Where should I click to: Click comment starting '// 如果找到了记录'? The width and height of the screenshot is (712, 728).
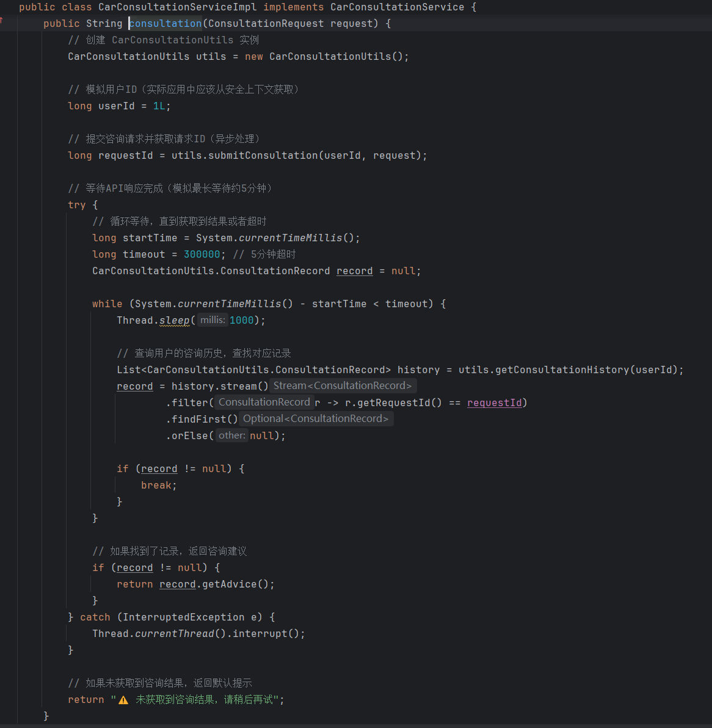[170, 551]
